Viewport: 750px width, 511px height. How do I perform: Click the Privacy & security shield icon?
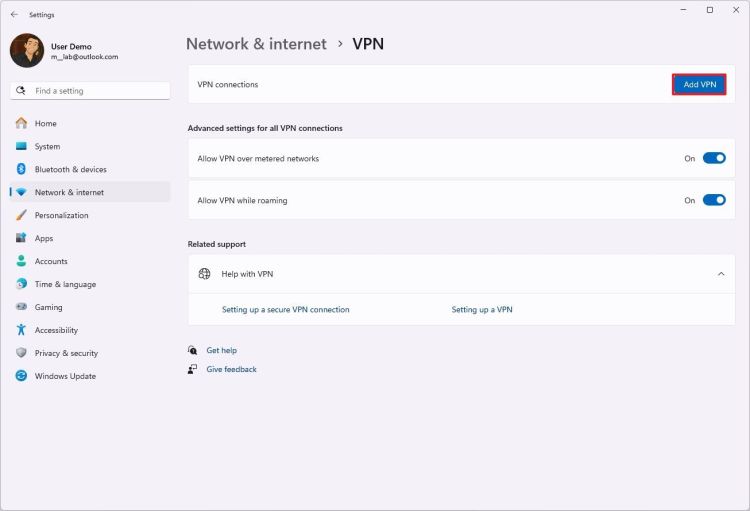[21, 354]
